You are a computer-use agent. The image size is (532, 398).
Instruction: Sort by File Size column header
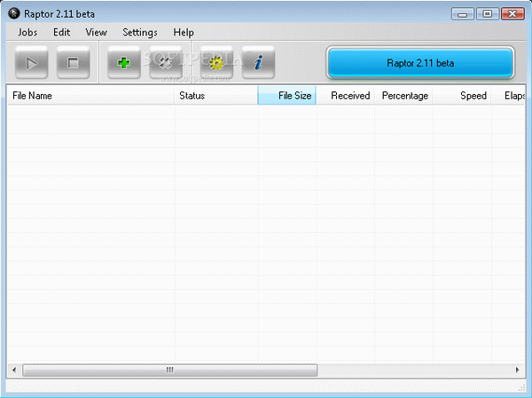click(x=286, y=96)
